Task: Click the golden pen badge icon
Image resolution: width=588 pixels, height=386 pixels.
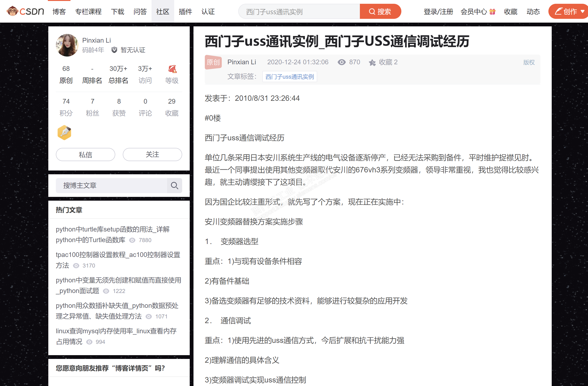Action: click(x=64, y=133)
